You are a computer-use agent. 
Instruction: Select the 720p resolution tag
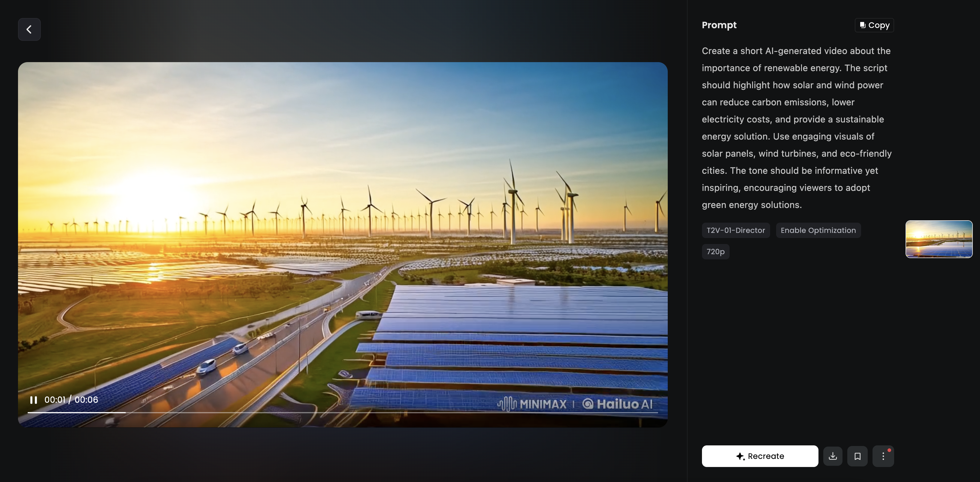[715, 252]
